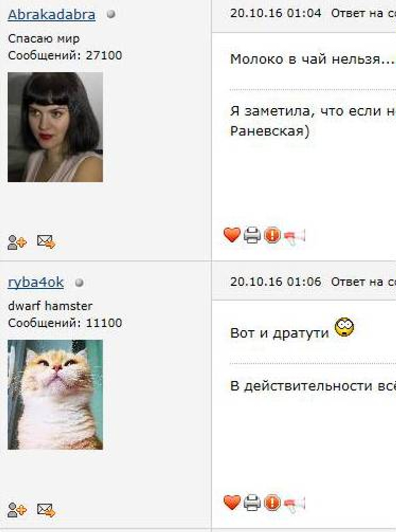Open ryba4ok's profile link

pos(36,282)
